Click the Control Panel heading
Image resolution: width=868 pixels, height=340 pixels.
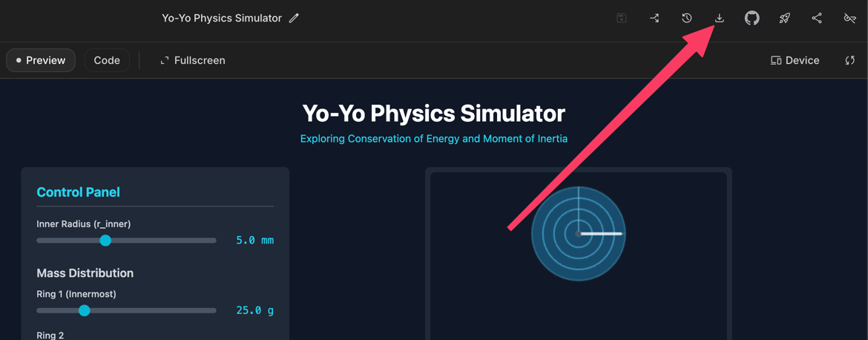(78, 192)
